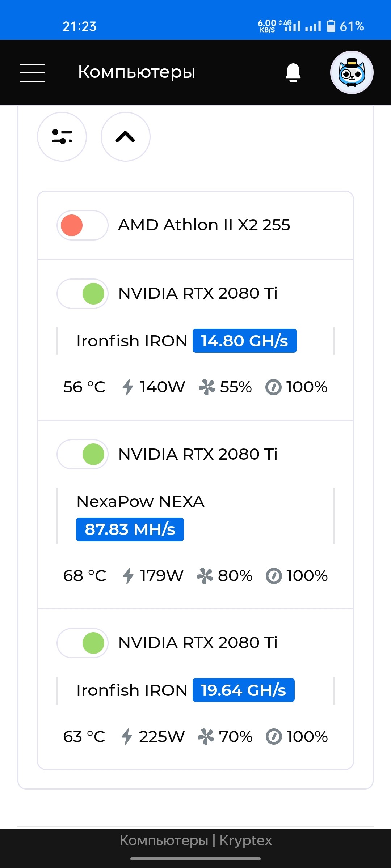
Task: Tap the power bolt icon beside 225W
Action: [127, 737]
